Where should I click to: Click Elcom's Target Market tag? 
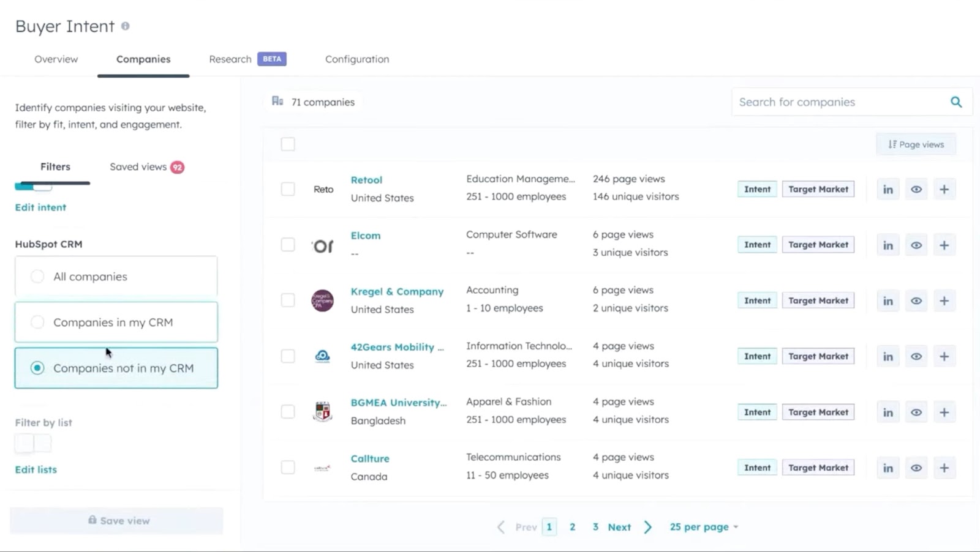pyautogui.click(x=818, y=245)
